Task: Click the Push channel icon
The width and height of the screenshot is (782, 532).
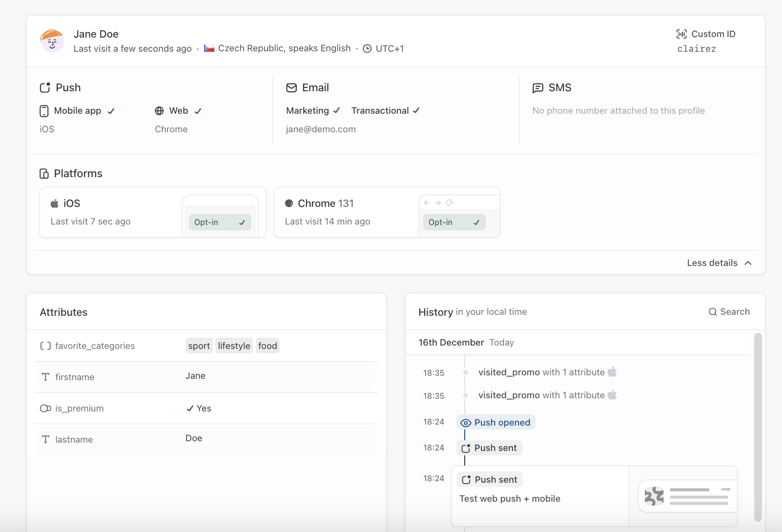Action: [45, 88]
